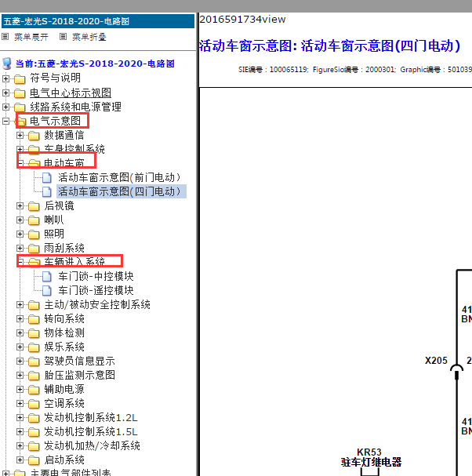Click the folder icon for 数据通信
The image size is (472, 476).
(34, 136)
